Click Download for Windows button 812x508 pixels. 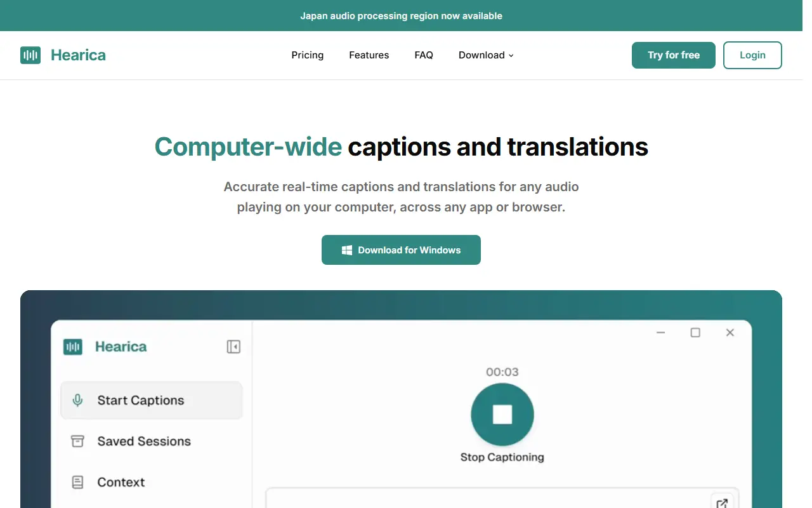[x=401, y=250]
